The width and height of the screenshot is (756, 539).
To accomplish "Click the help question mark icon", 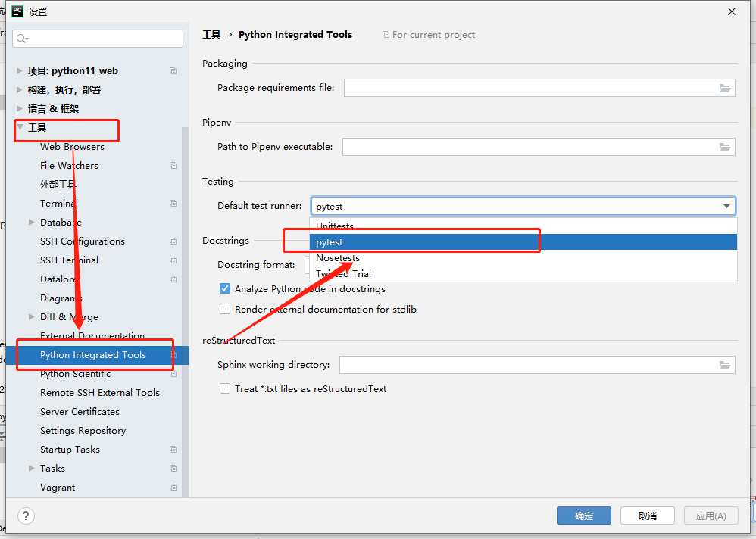I will click(x=27, y=516).
